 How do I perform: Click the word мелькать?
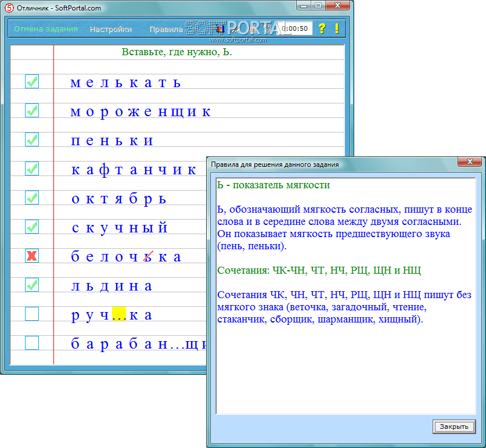(x=125, y=83)
